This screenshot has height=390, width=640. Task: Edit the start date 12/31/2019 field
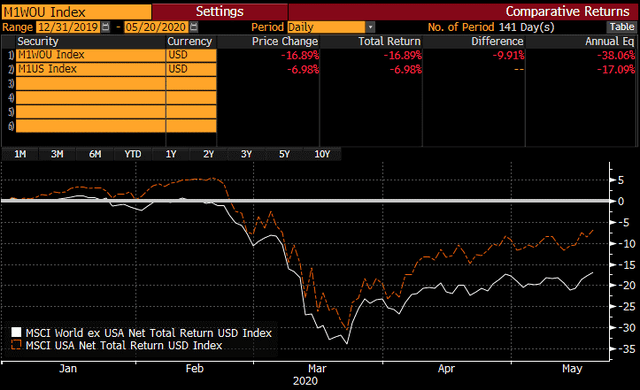pos(68,27)
